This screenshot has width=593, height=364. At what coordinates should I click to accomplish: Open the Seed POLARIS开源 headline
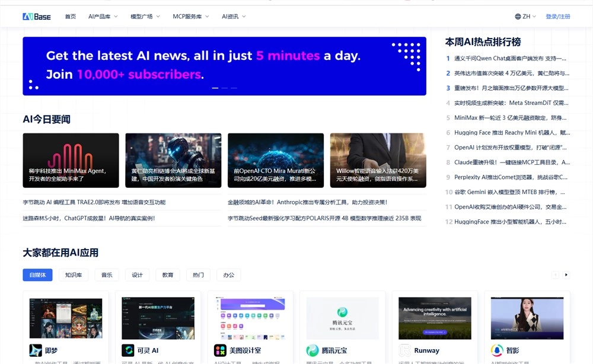[324, 218]
